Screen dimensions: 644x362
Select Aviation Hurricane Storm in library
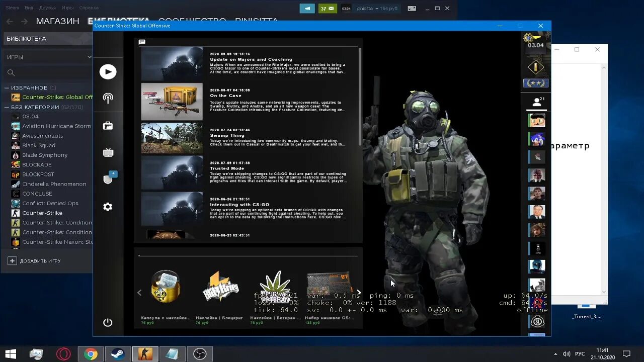[x=52, y=126]
